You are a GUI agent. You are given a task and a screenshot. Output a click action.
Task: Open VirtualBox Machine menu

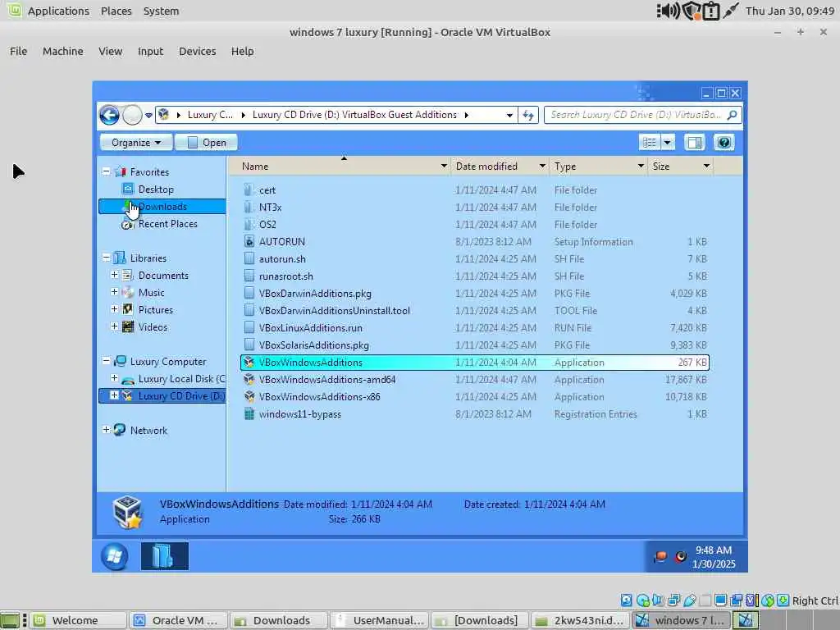(62, 51)
